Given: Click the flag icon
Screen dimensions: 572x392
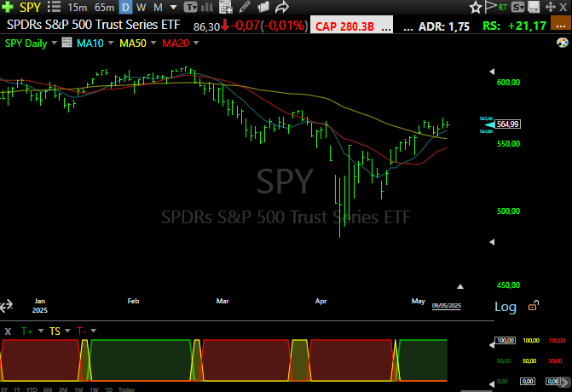Looking at the screenshot, I should [x=490, y=7].
